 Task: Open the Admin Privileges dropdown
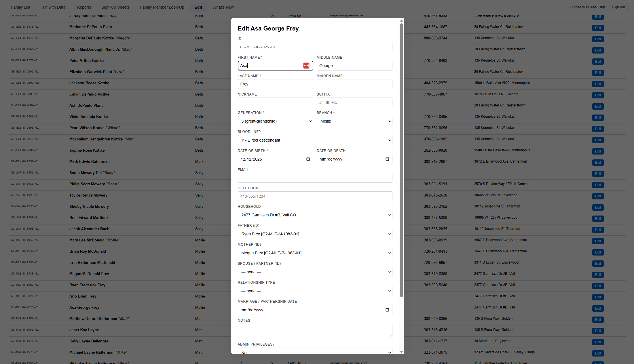pyautogui.click(x=315, y=351)
